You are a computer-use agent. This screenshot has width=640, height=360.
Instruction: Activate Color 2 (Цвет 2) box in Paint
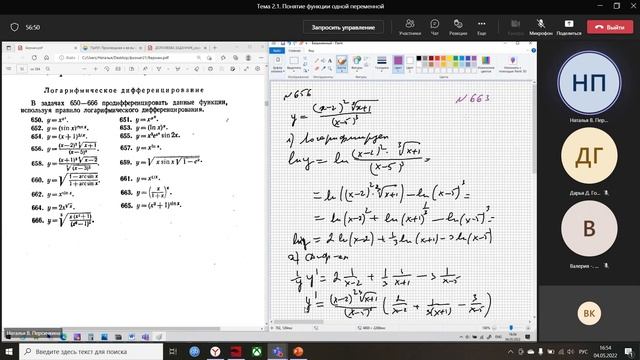pyautogui.click(x=410, y=64)
